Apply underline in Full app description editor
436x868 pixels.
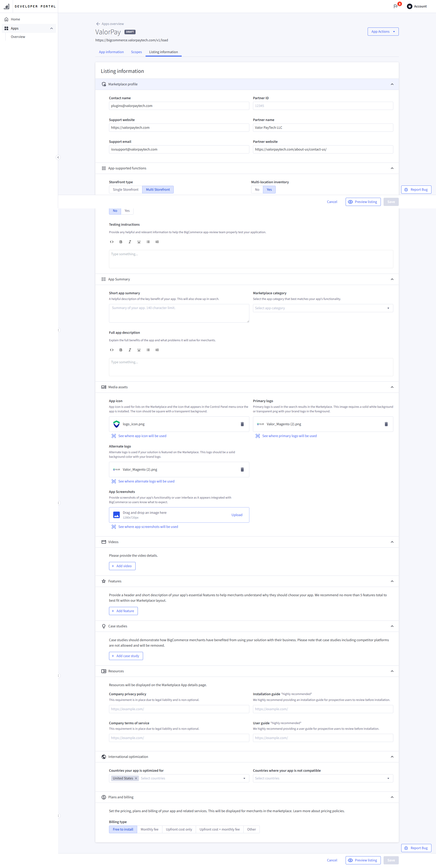tap(139, 350)
